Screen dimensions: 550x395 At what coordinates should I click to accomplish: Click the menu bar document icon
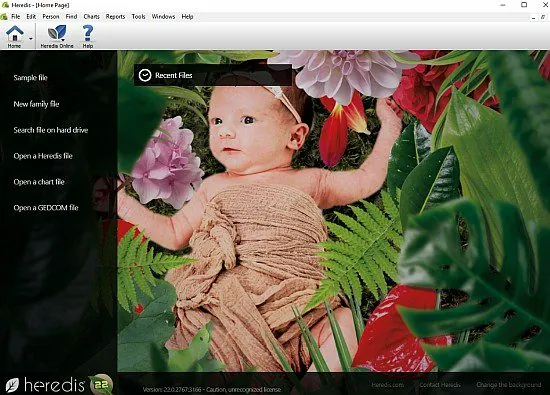pos(4,16)
